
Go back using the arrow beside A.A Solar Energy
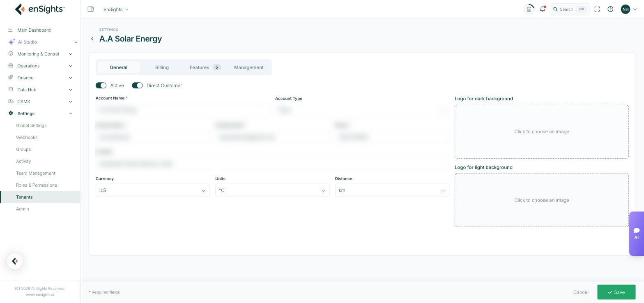(x=92, y=39)
